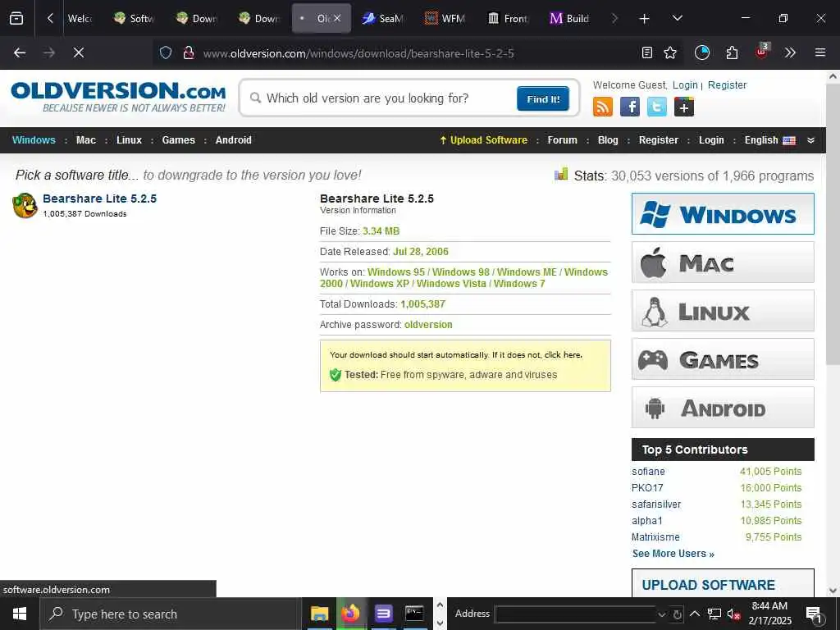Close the current OldVersion tab
Image resolution: width=840 pixels, height=630 pixels.
(337, 18)
